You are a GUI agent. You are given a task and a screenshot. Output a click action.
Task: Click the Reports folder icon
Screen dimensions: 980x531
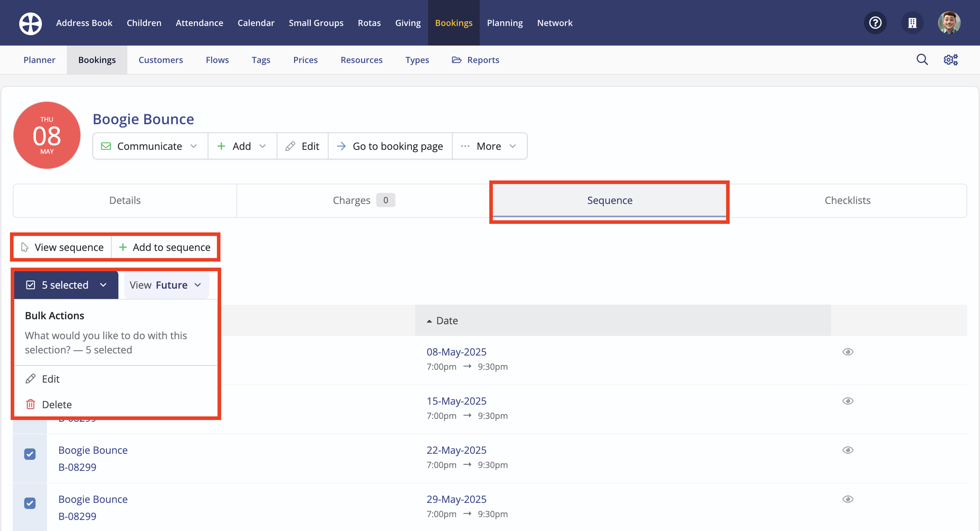(457, 60)
